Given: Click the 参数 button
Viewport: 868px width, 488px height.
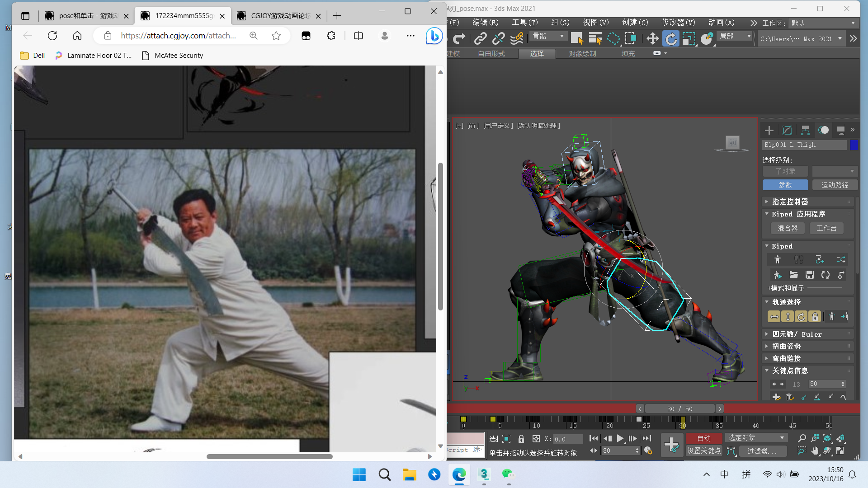Looking at the screenshot, I should pos(785,185).
